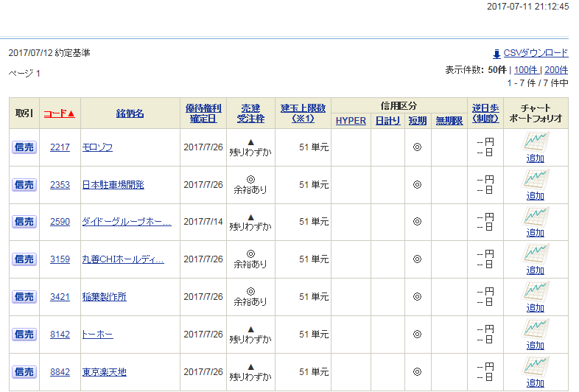The image size is (579, 392).
Task: Open stock code 8842 link
Action: [x=60, y=372]
